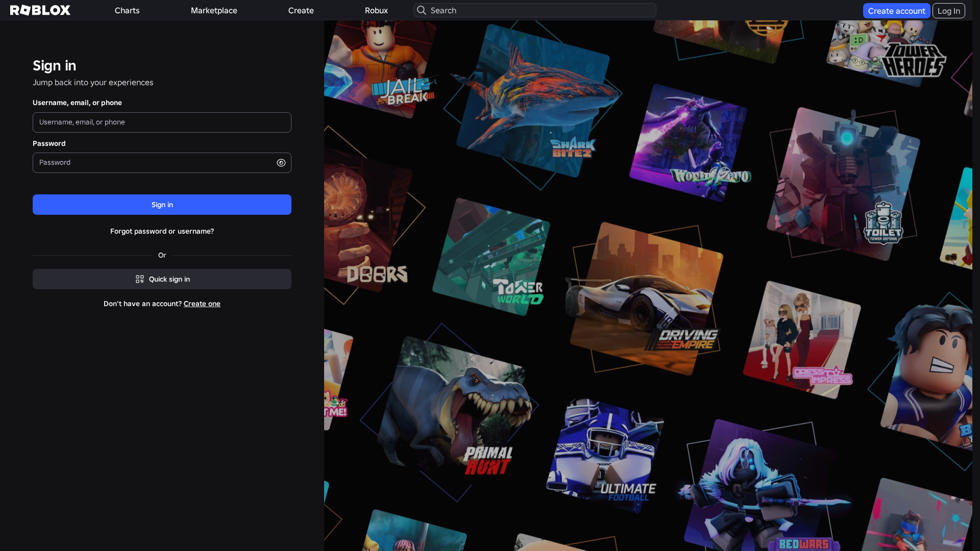The image size is (980, 551).
Task: Click the Jump back into your experiences text
Action: click(93, 83)
